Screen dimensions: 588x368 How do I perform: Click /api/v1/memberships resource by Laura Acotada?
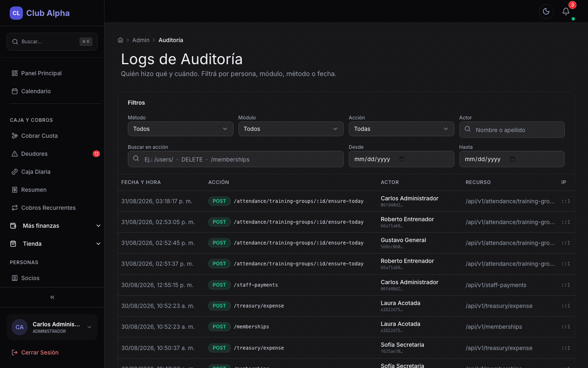pyautogui.click(x=493, y=327)
